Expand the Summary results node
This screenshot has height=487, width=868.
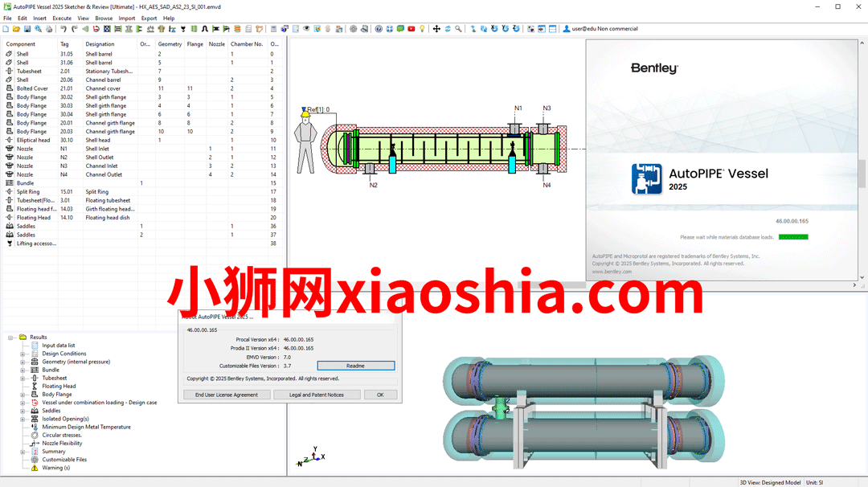[x=23, y=452]
